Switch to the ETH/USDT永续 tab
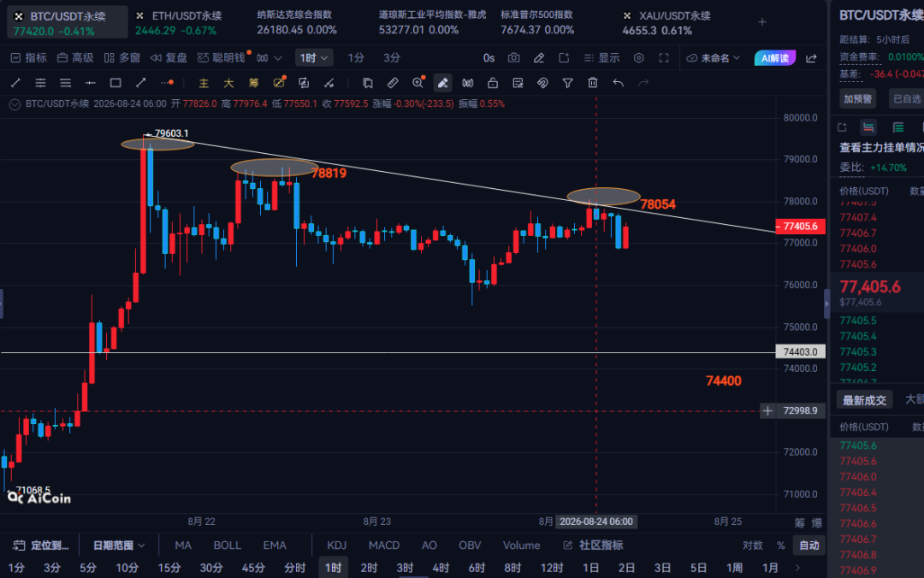The height and width of the screenshot is (578, 924). click(178, 22)
